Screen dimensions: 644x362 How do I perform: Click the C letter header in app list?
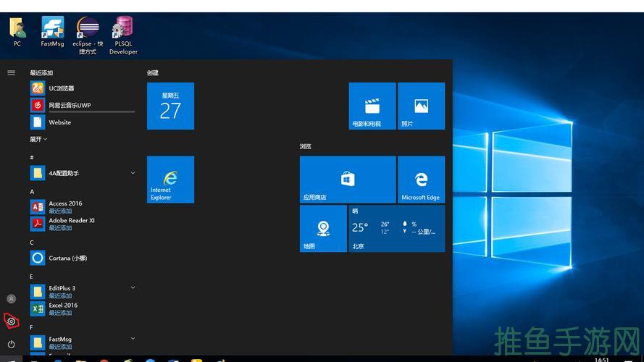(32, 243)
